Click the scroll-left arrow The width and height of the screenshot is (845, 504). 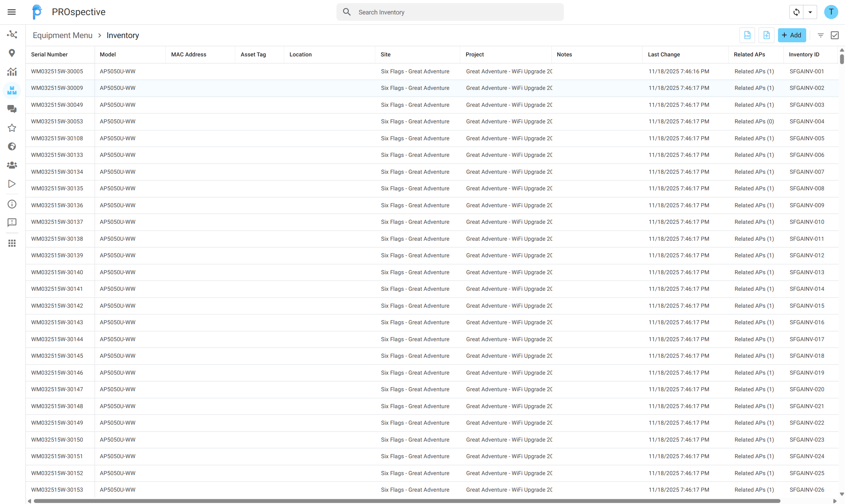(30, 501)
